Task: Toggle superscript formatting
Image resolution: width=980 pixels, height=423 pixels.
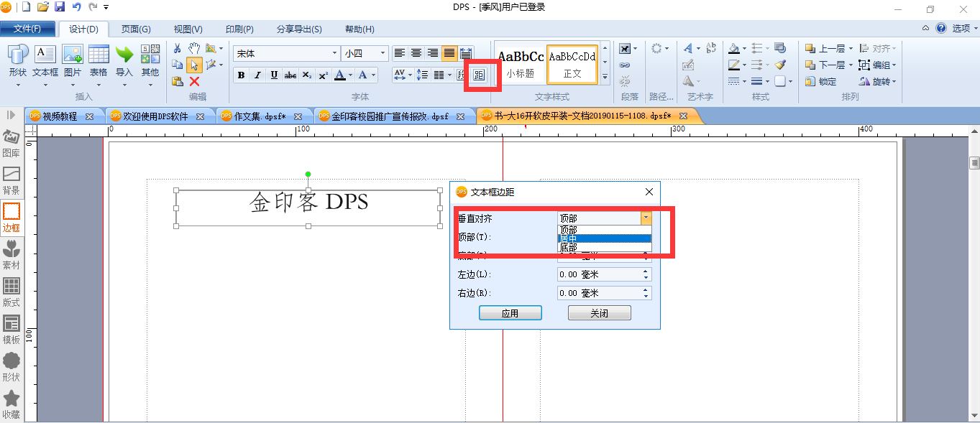Action: [324, 75]
